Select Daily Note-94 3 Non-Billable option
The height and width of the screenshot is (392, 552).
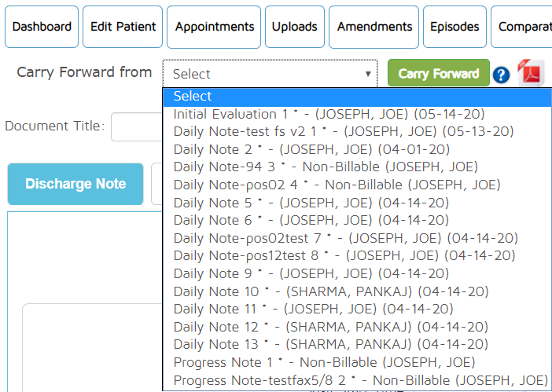[326, 167]
